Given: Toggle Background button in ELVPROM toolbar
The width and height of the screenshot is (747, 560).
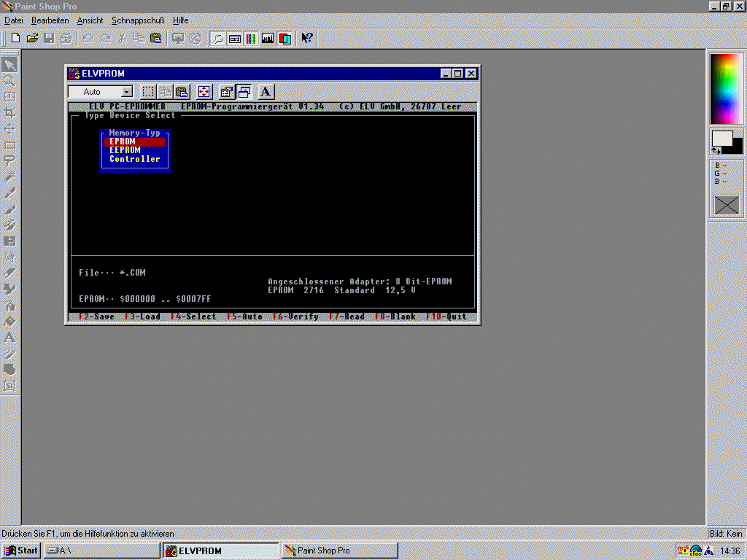Looking at the screenshot, I should [x=244, y=91].
